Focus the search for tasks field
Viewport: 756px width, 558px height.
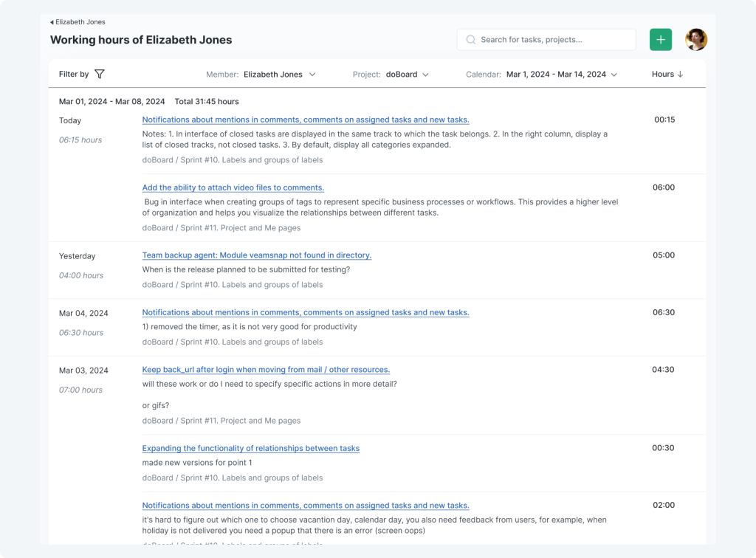pos(554,40)
